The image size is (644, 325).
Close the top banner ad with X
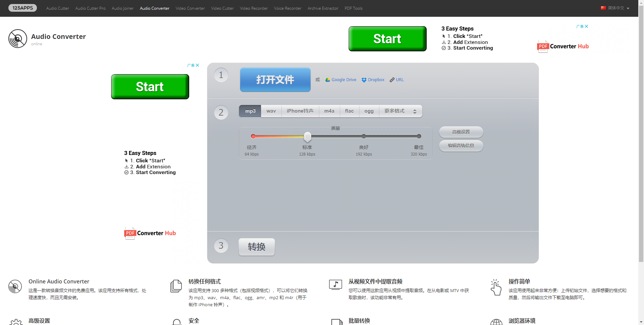pos(586,26)
